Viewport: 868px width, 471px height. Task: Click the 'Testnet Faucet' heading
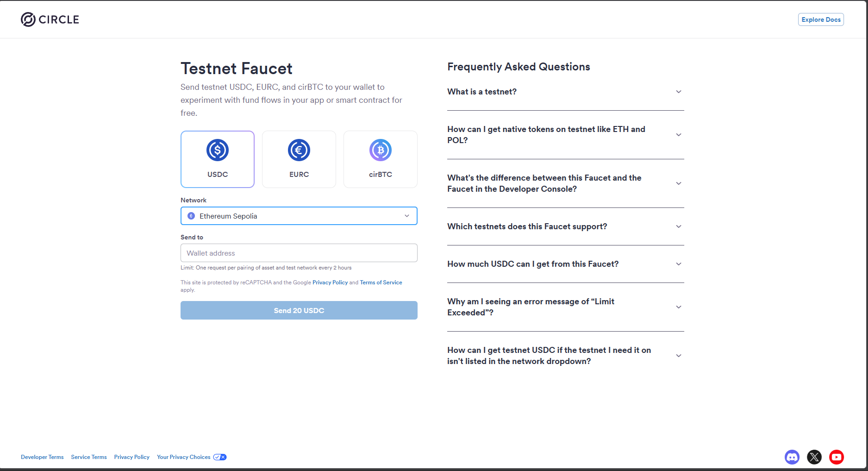click(x=237, y=69)
